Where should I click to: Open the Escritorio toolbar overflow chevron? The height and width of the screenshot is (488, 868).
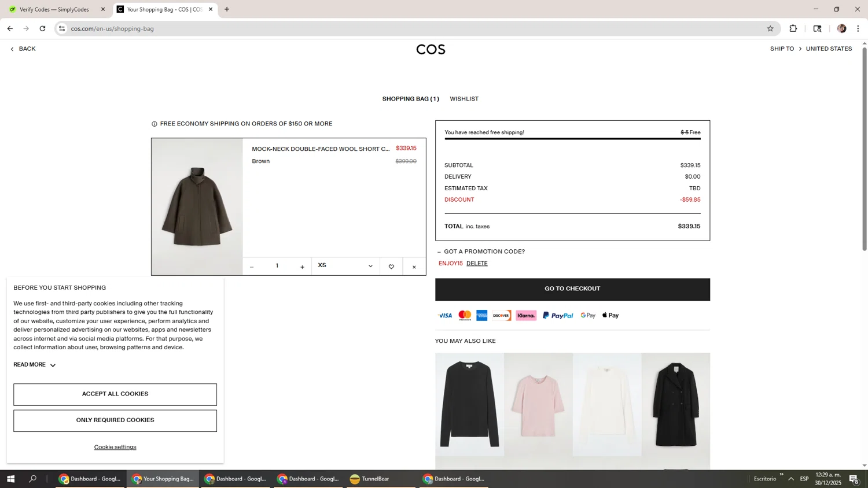tap(781, 475)
